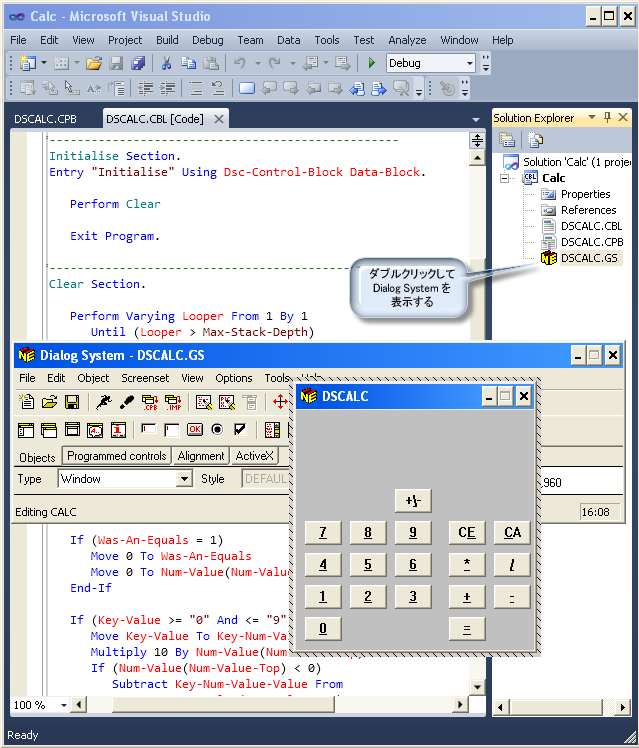Viewport: 639px width, 748px height.
Task: Click Open folder icon in Dialog System
Action: point(50,402)
